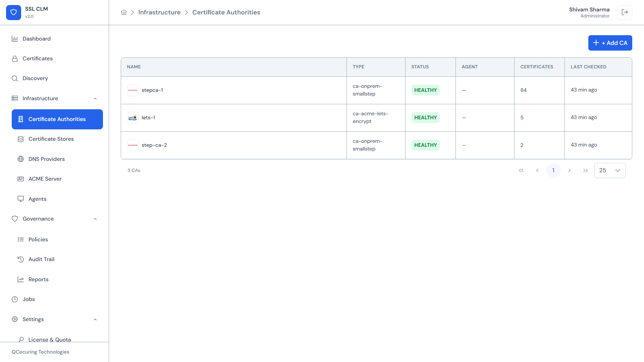Click certificate count 84 for stepca-1
644x362 pixels.
[x=524, y=90]
